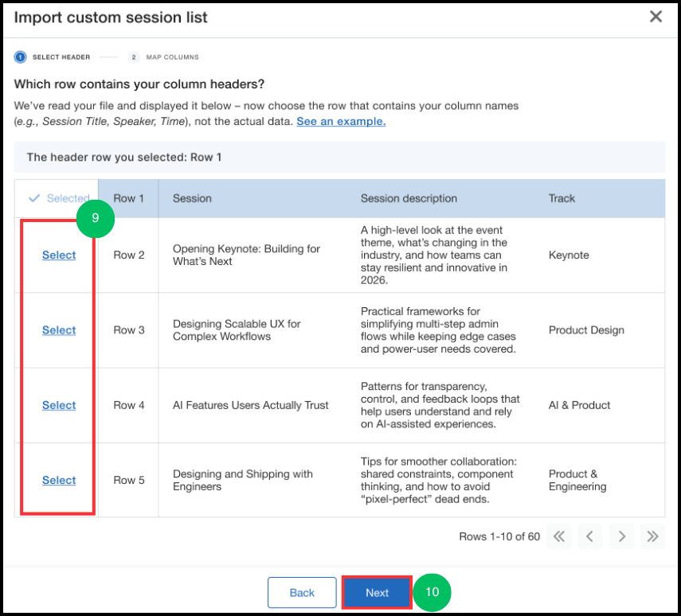Click the Session column header cell

point(252,198)
